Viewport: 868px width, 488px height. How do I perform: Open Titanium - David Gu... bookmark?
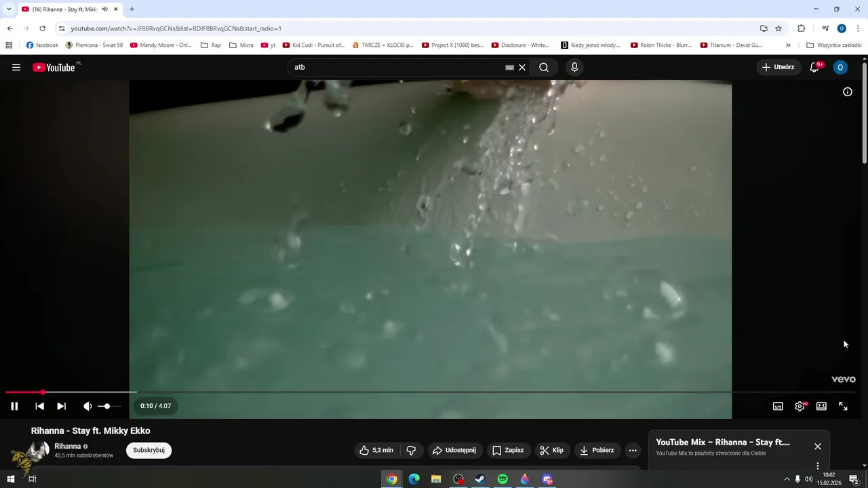click(731, 45)
